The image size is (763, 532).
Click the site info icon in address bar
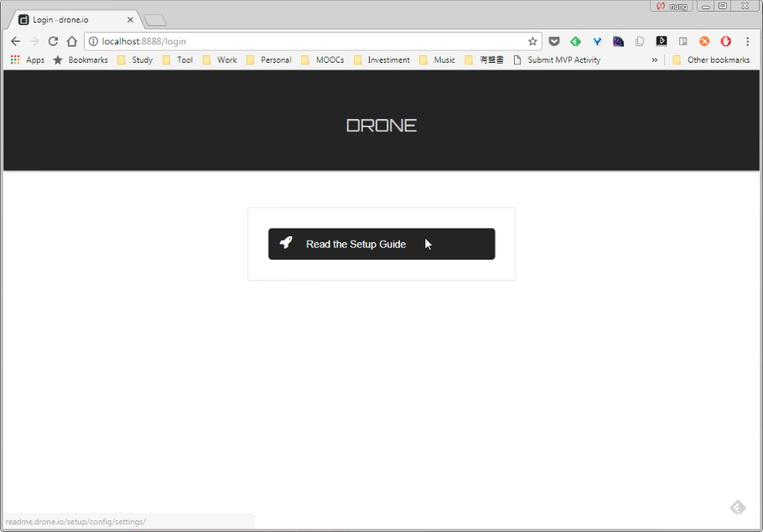tap(93, 41)
